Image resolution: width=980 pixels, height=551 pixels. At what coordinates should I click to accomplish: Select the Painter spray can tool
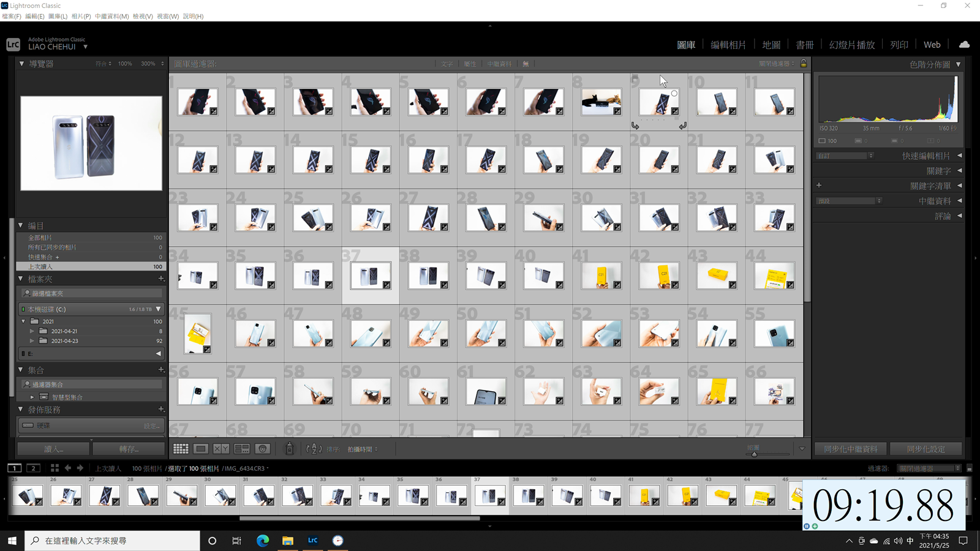(x=290, y=449)
